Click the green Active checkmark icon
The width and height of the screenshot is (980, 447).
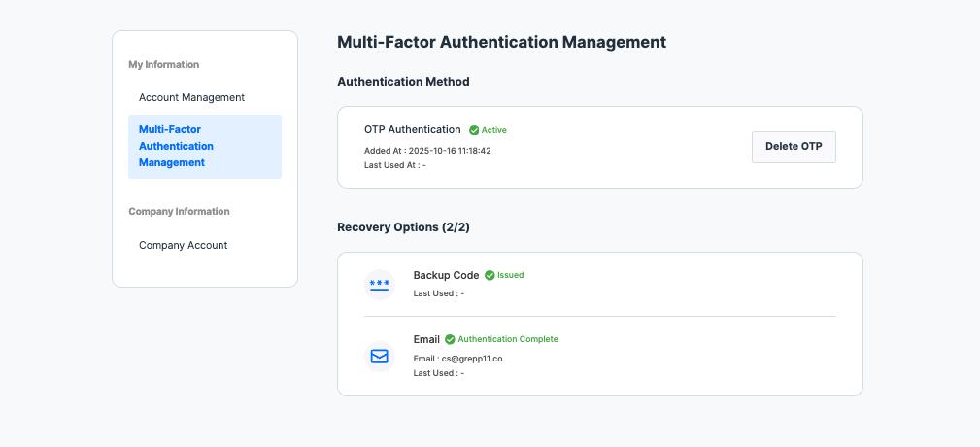coord(474,130)
